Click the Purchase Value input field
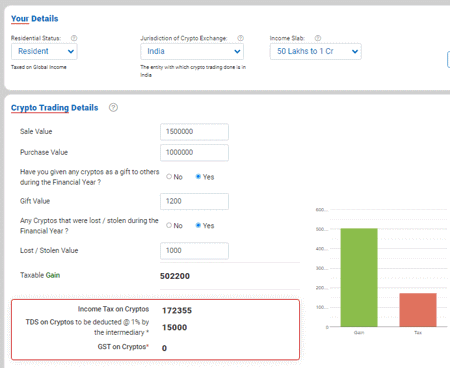The height and width of the screenshot is (368, 450). [194, 153]
